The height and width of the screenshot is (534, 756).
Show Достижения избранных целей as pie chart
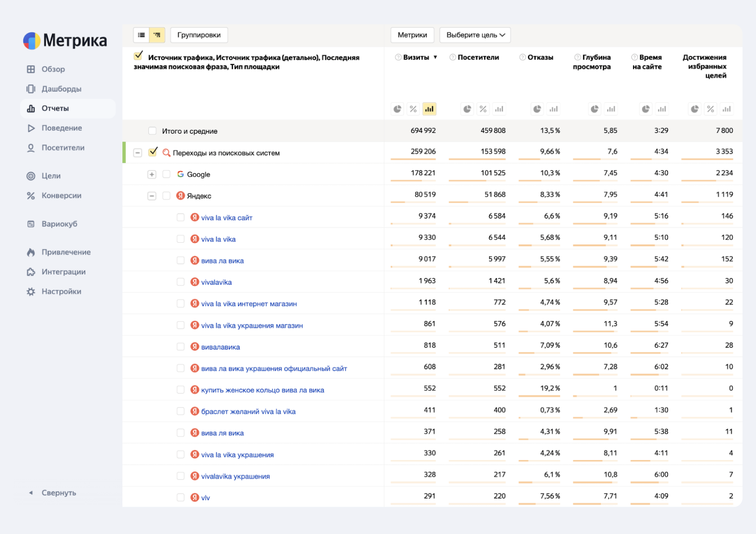[x=695, y=109]
